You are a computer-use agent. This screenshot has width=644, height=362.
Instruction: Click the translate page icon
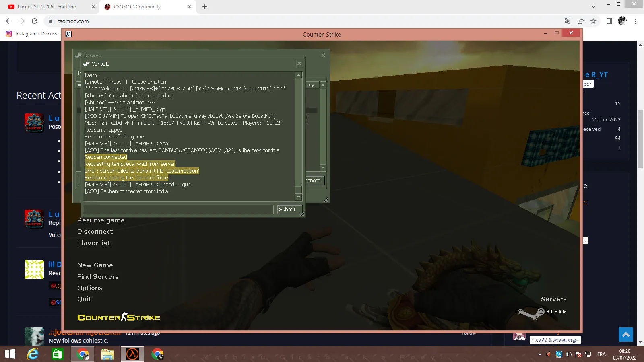click(568, 21)
